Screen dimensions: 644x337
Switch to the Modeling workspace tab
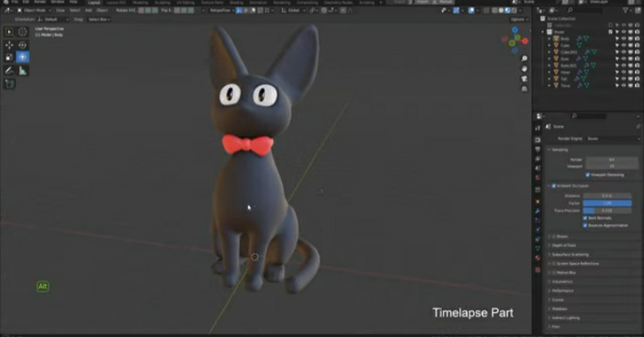coord(140,3)
